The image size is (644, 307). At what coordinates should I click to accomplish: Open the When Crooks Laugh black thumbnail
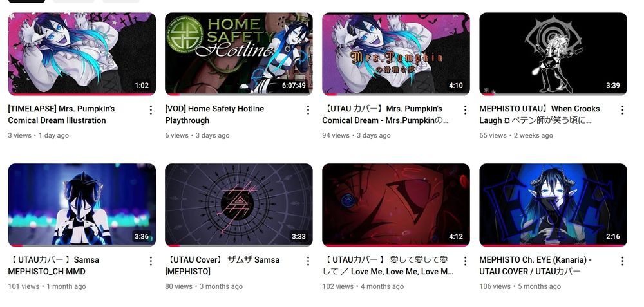553,54
